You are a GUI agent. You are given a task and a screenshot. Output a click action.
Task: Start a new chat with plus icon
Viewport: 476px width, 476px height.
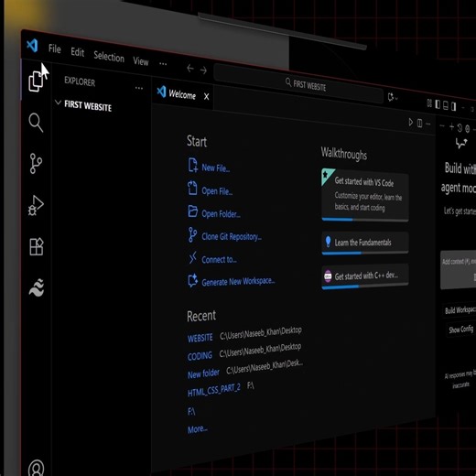pyautogui.click(x=451, y=127)
